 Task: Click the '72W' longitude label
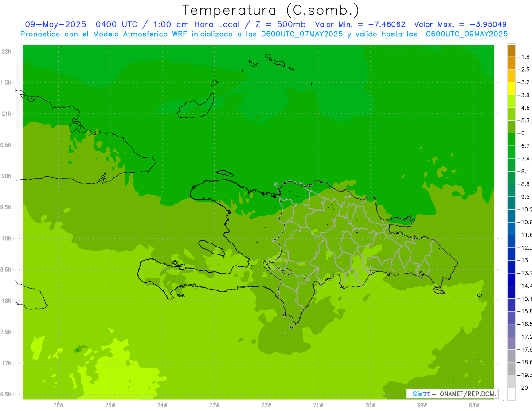[266, 405]
